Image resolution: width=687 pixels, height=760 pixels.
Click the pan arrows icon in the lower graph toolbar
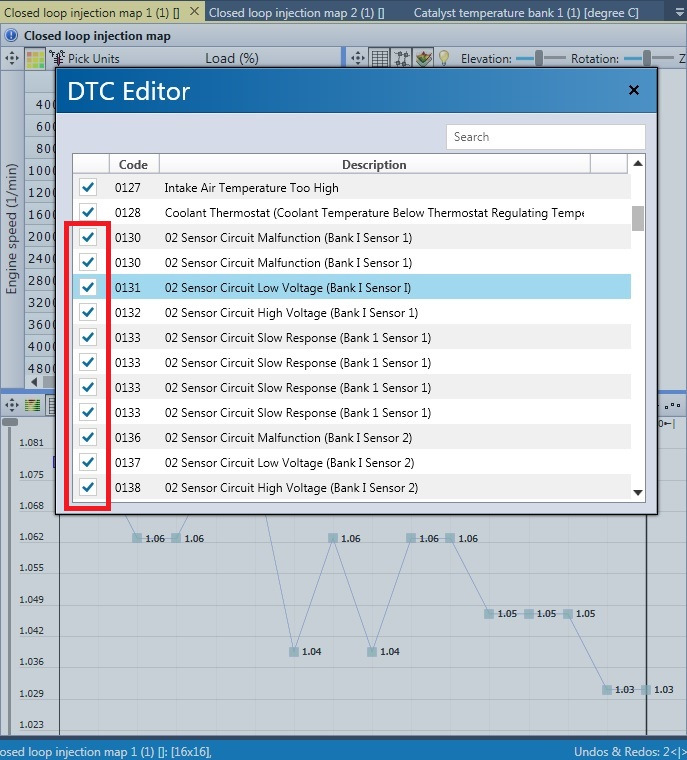coord(12,405)
